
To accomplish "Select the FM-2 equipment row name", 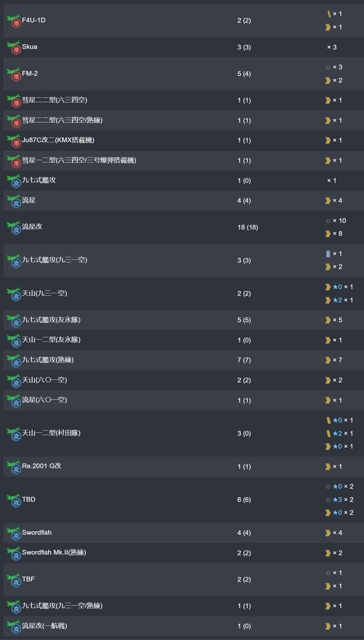I will (30, 73).
